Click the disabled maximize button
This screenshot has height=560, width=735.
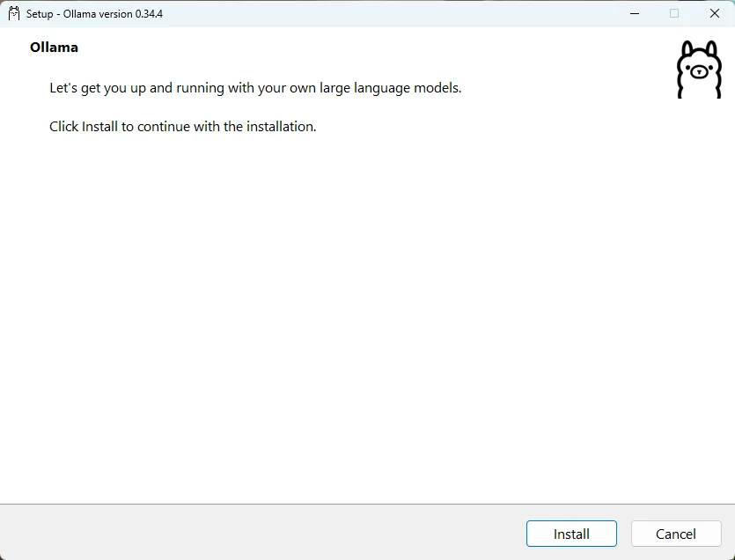[x=674, y=13]
